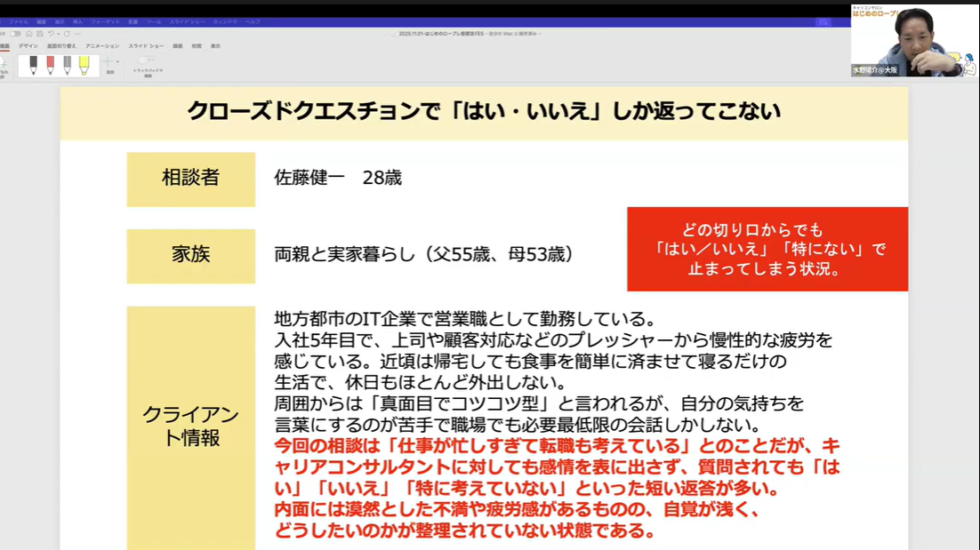Image resolution: width=980 pixels, height=550 pixels.
Task: Choose the yellow highlighter color
Action: [84, 65]
